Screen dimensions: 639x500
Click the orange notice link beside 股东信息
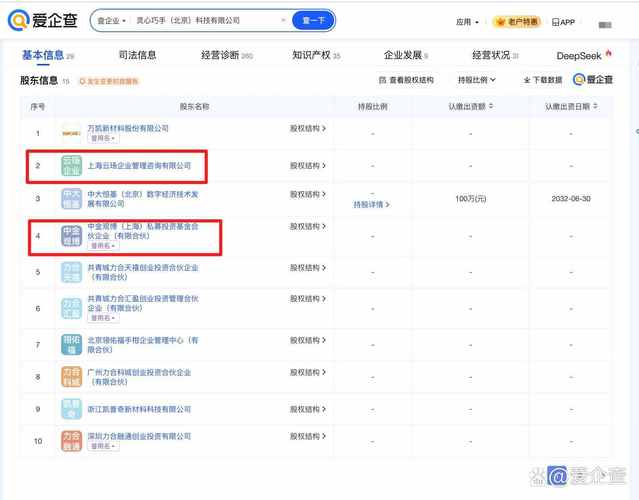click(x=108, y=81)
